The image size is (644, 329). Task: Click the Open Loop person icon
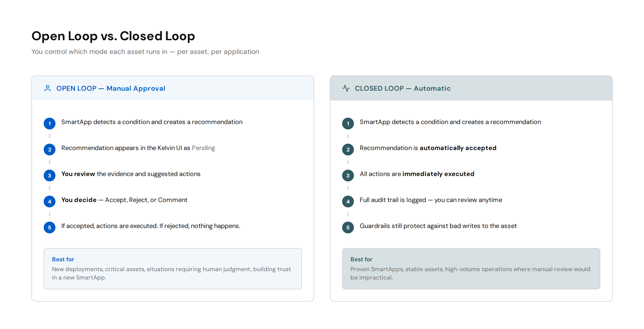click(48, 89)
